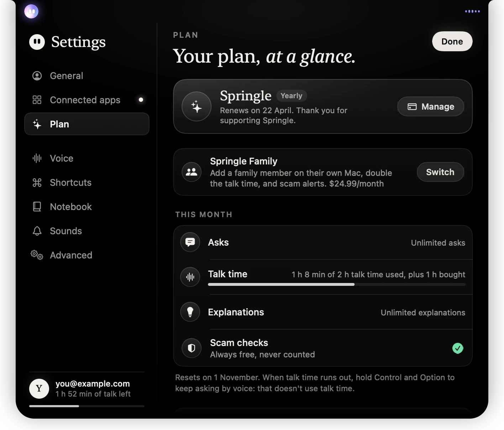The height and width of the screenshot is (430, 504).
Task: Click the 'Your plan, at a glance.' heading
Action: tap(264, 57)
